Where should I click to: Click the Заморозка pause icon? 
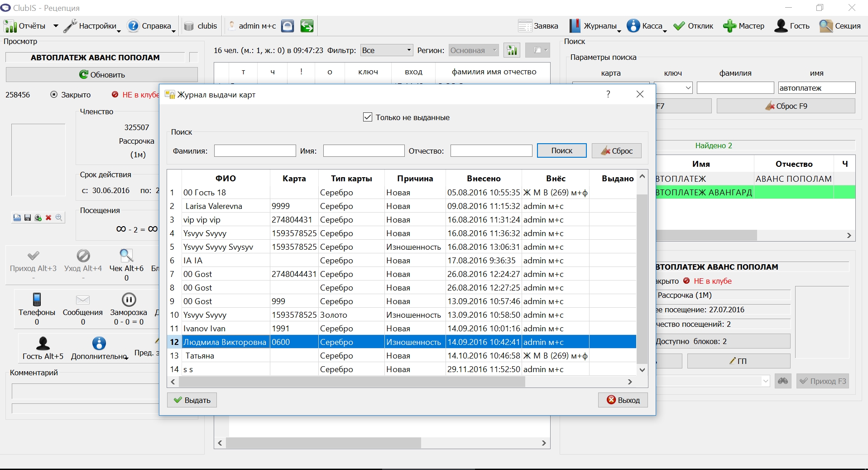click(129, 300)
